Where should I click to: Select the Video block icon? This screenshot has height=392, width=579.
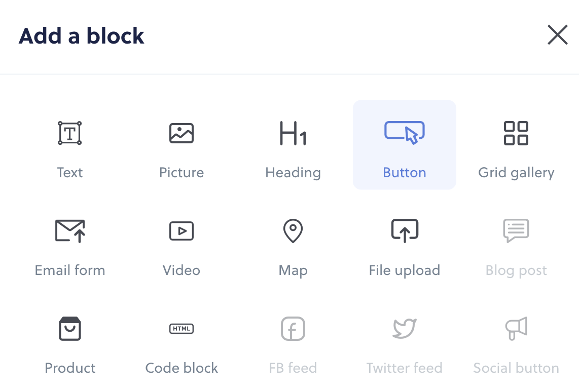click(181, 230)
